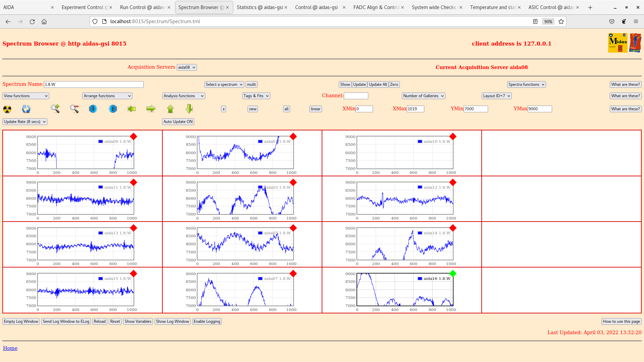
Task: Click the green left arrow icon
Action: click(132, 109)
